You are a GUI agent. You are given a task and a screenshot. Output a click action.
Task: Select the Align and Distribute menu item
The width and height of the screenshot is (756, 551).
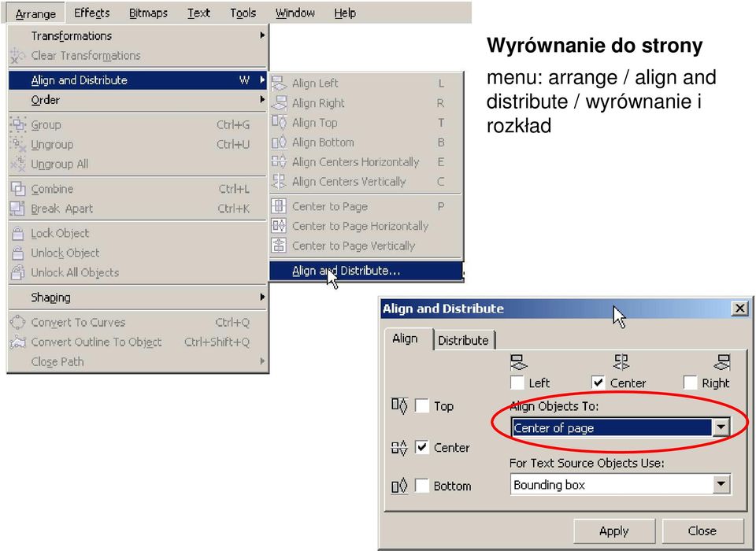[137, 80]
